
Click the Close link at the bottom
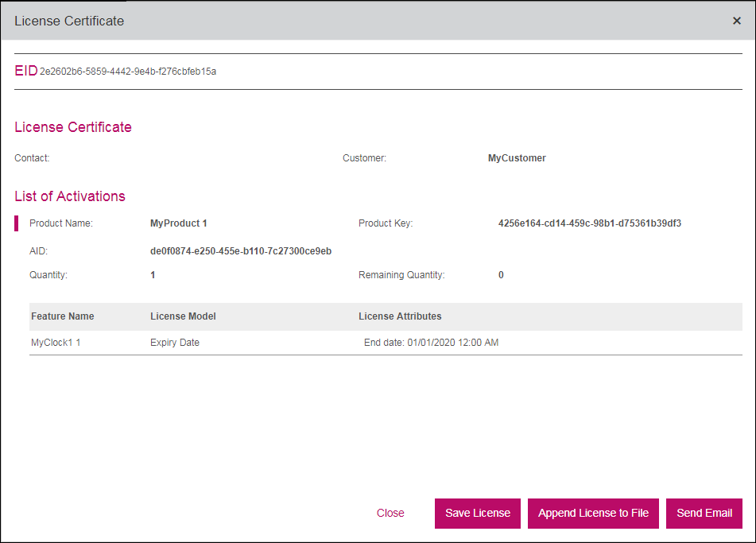tap(390, 514)
